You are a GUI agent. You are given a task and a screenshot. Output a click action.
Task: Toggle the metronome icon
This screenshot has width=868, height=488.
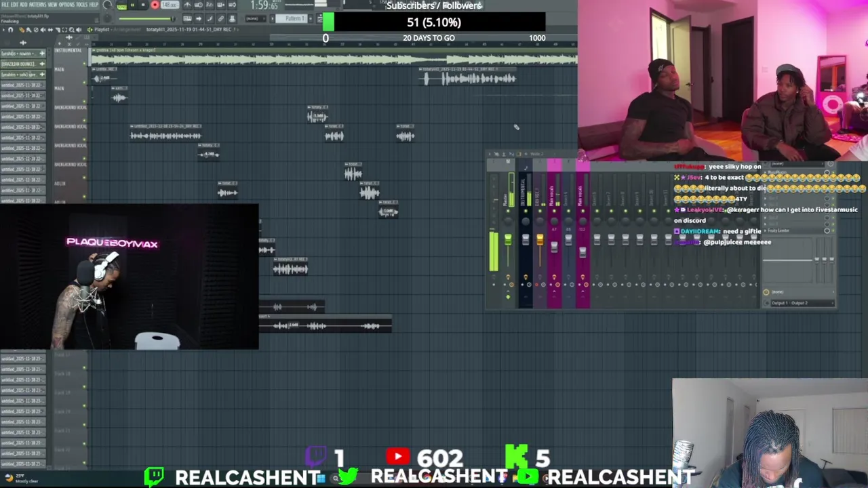[187, 5]
